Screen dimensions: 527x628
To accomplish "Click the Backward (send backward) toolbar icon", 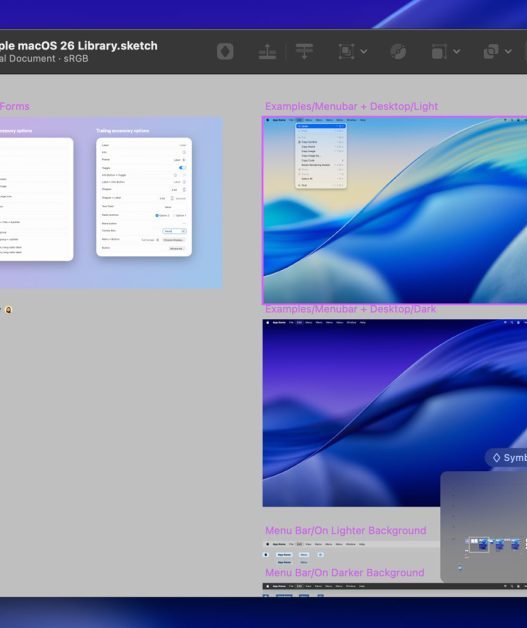I will click(x=304, y=51).
